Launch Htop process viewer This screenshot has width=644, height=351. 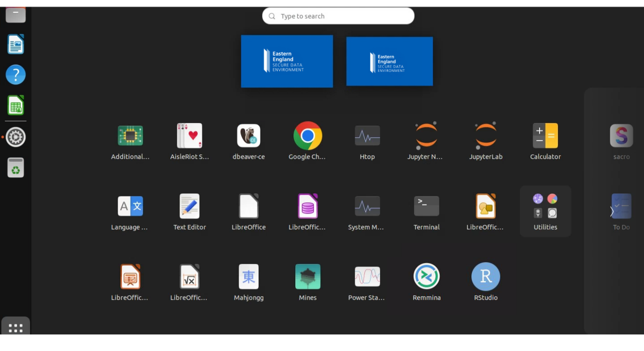(x=367, y=136)
